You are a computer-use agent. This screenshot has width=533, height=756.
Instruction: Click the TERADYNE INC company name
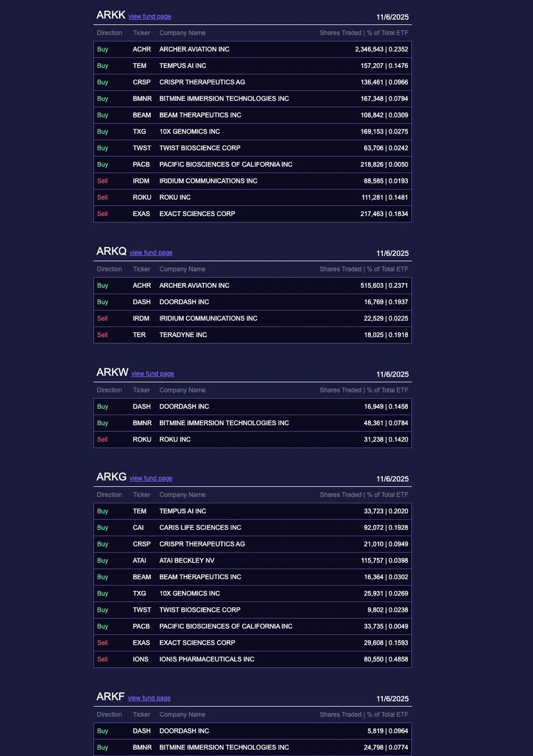(x=183, y=335)
